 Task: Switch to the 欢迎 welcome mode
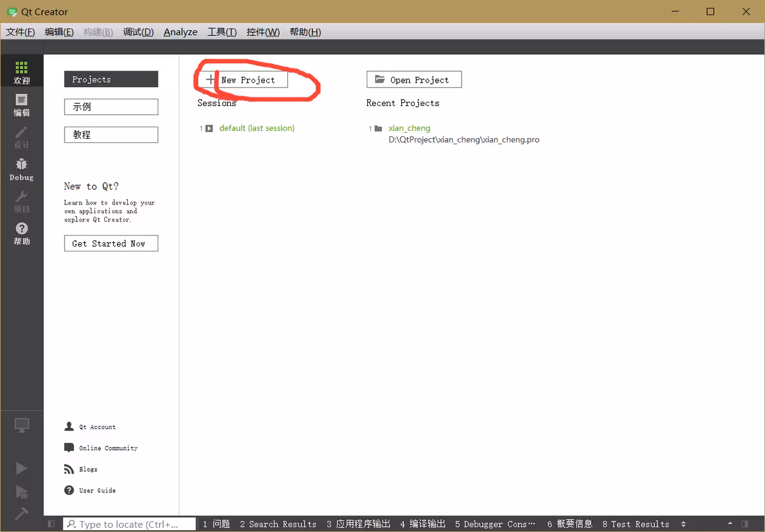(21, 71)
